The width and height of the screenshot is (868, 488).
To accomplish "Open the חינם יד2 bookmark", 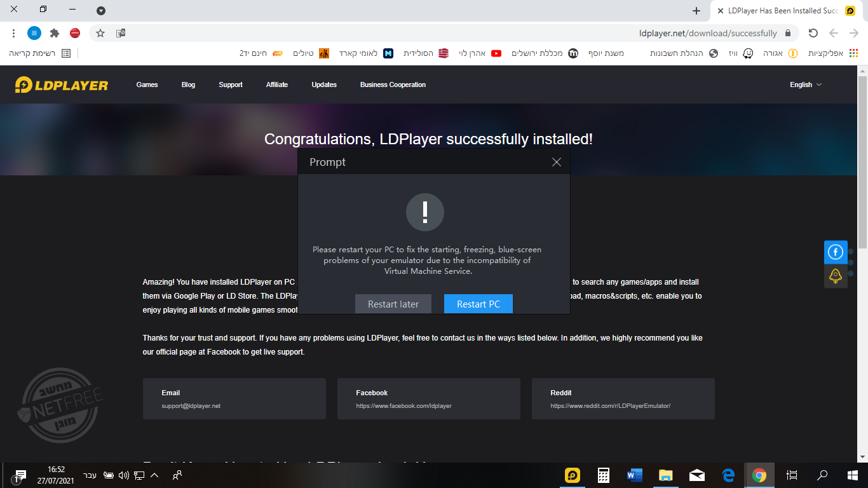I will click(x=261, y=53).
